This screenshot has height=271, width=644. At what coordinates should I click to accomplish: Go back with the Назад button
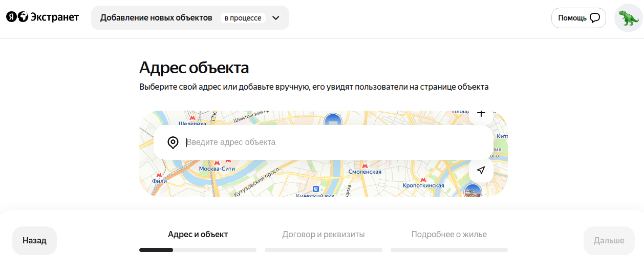34,240
